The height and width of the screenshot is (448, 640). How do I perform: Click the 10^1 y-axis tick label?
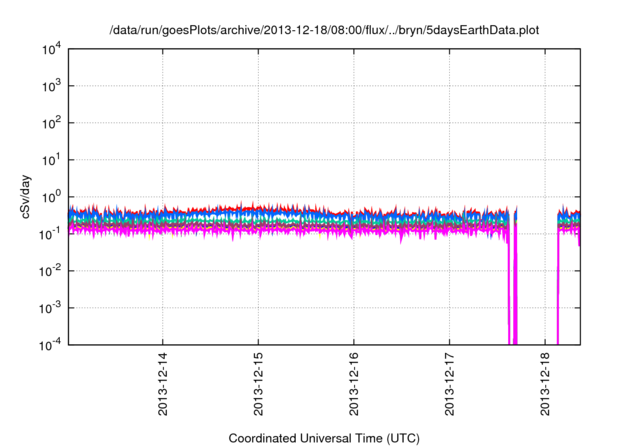click(51, 160)
